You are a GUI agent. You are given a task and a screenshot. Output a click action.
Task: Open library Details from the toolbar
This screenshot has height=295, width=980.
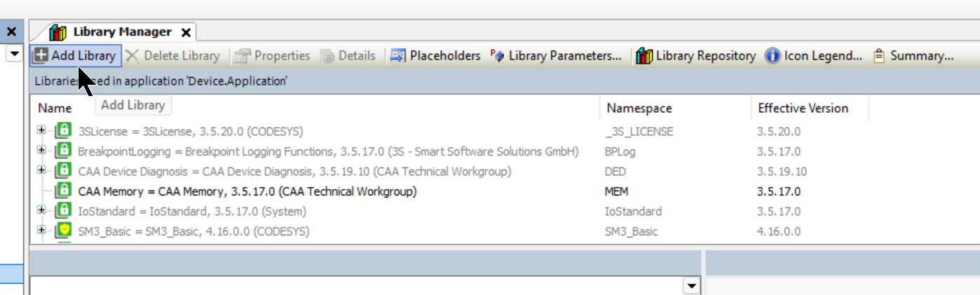click(x=348, y=55)
